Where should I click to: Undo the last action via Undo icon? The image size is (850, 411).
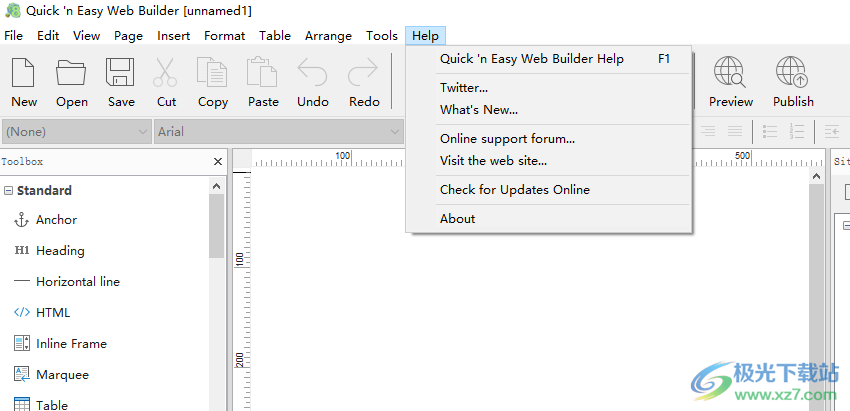[312, 73]
